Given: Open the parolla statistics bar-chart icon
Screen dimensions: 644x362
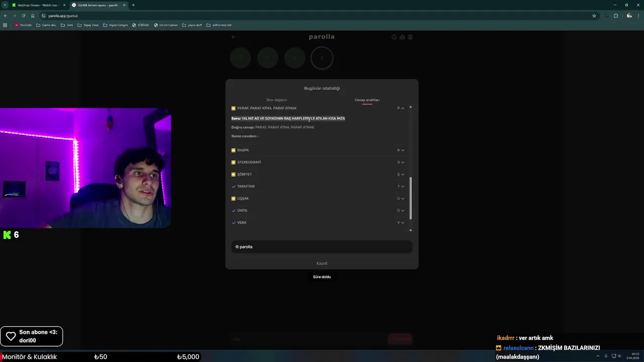Looking at the screenshot, I should click(403, 37).
